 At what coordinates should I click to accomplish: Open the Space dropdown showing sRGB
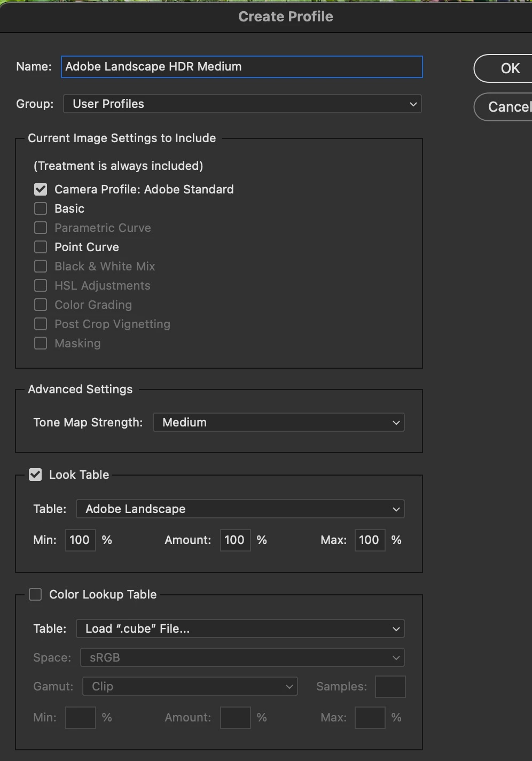[242, 657]
